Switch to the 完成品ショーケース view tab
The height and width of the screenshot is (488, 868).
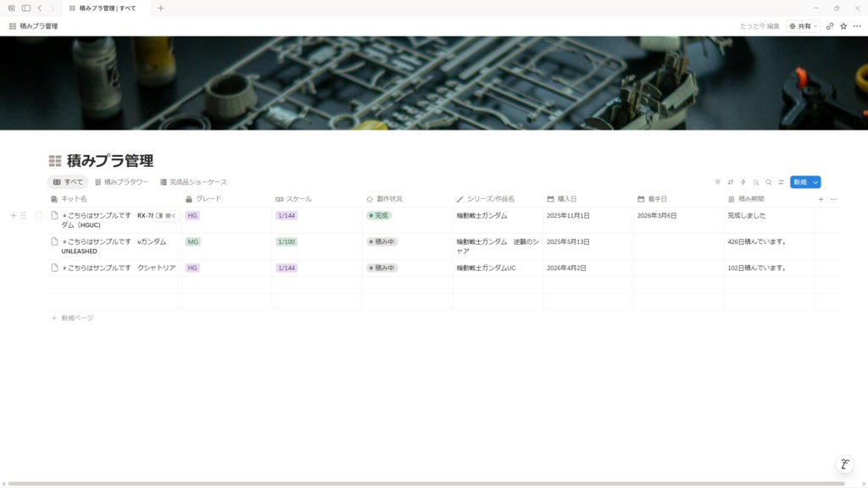point(194,182)
